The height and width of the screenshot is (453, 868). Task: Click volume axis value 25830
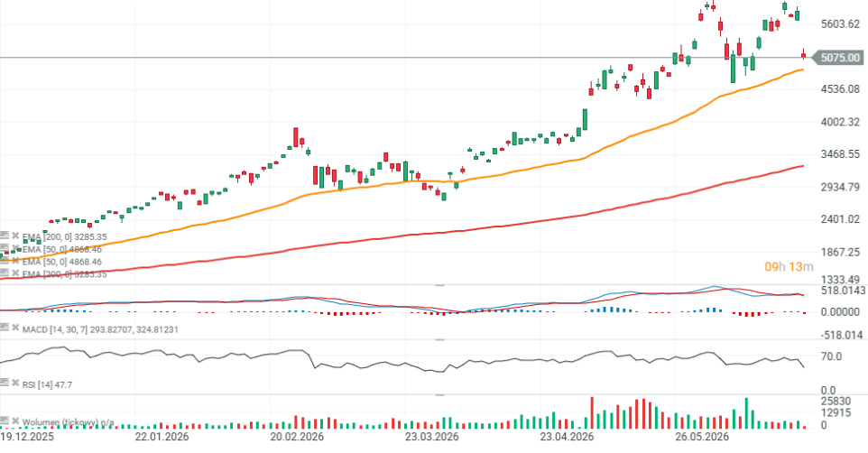(x=836, y=402)
